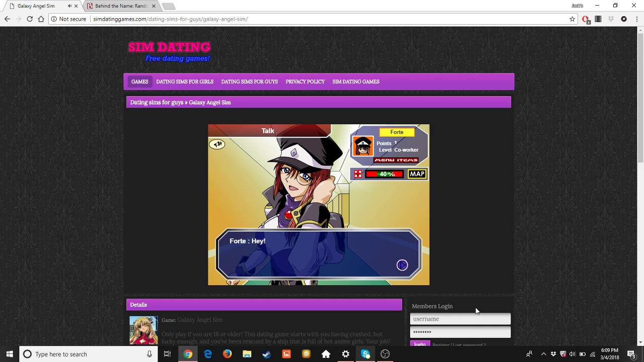Screen dimensions: 644x362
Task: Open Steam from the taskbar
Action: coord(267,354)
